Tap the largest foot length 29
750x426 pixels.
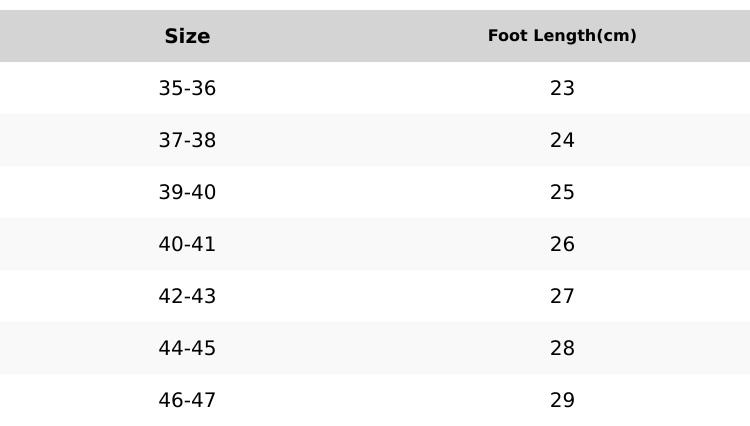click(x=562, y=400)
